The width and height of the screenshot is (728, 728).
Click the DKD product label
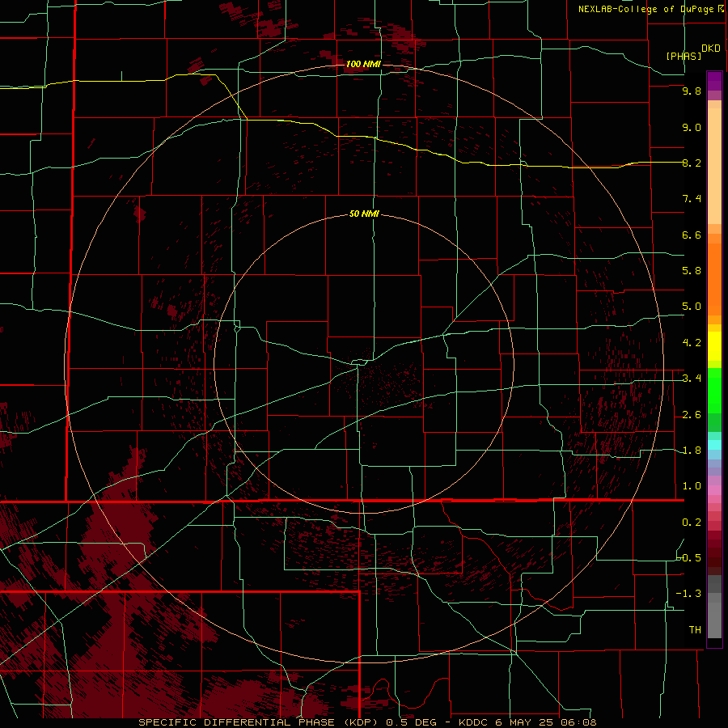(711, 49)
